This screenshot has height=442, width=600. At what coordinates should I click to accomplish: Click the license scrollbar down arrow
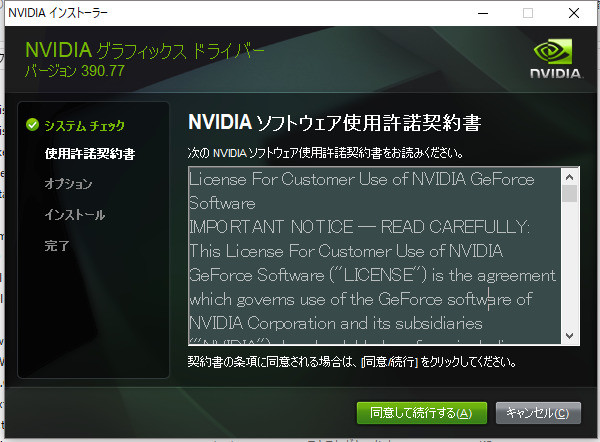[569, 336]
